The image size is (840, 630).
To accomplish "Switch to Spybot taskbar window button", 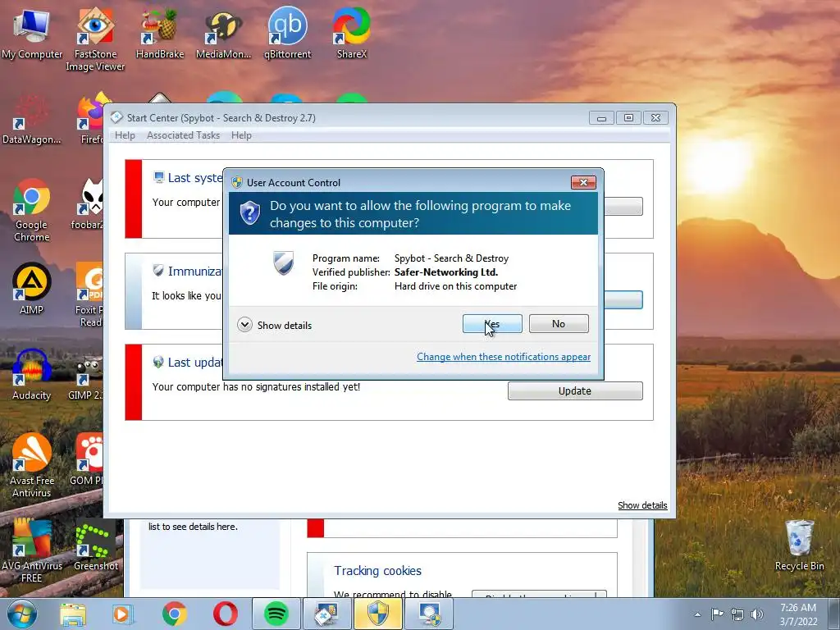I will (x=326, y=614).
